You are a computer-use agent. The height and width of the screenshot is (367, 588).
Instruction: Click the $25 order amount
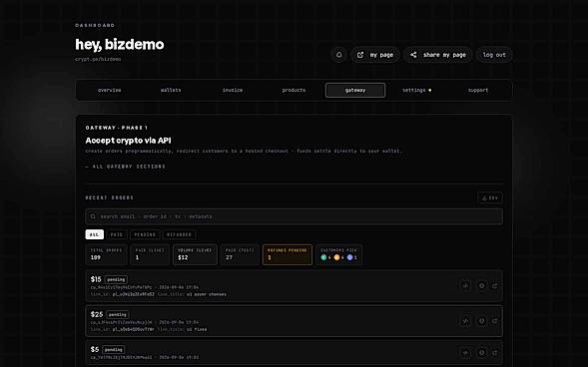click(97, 314)
